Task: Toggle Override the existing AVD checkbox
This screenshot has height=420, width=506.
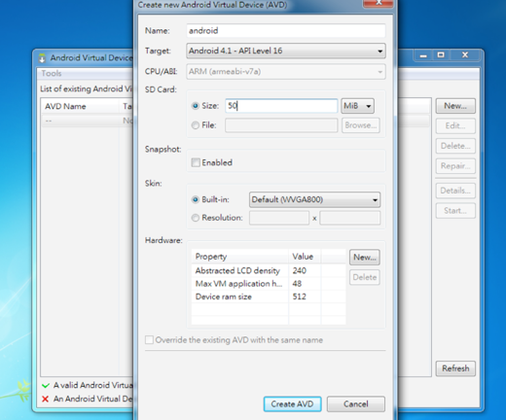Action: pos(149,340)
